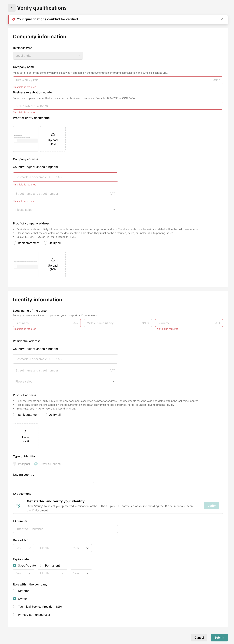The width and height of the screenshot is (234, 644).
Task: Select Utility bill for residential proof of address
Action: click(x=53, y=415)
